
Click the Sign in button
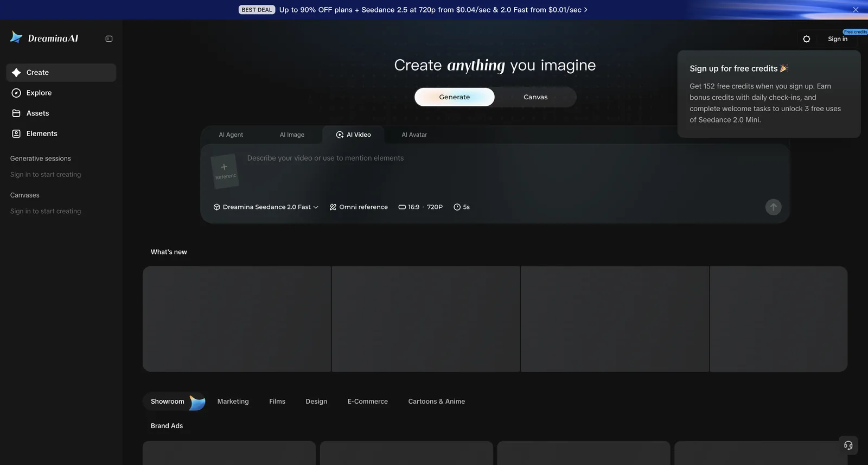tap(838, 39)
